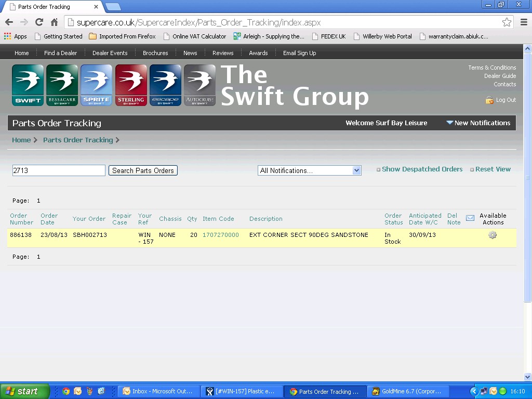This screenshot has height=399, width=532.
Task: Open the Dealer Events menu item
Action: 110,53
